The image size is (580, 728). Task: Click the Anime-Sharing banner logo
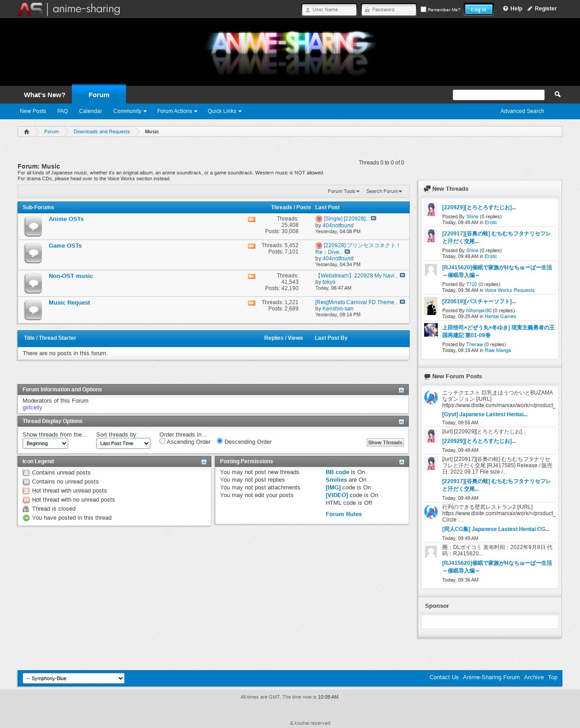coord(290,52)
